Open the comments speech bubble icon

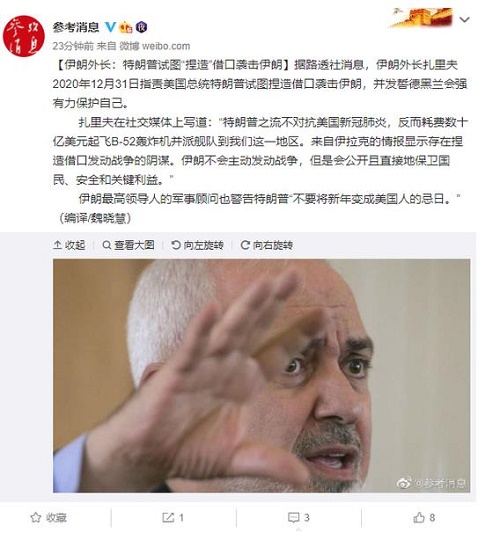pyautogui.click(x=293, y=518)
